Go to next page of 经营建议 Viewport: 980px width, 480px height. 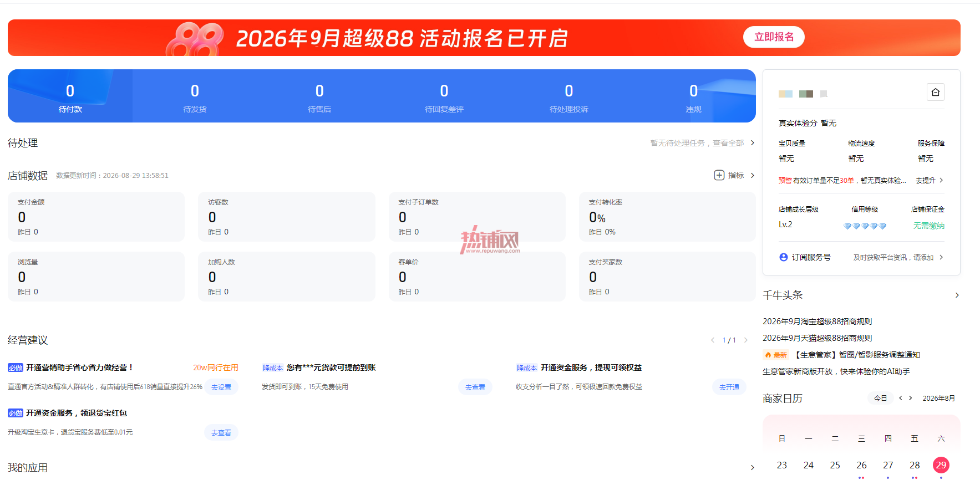[745, 340]
